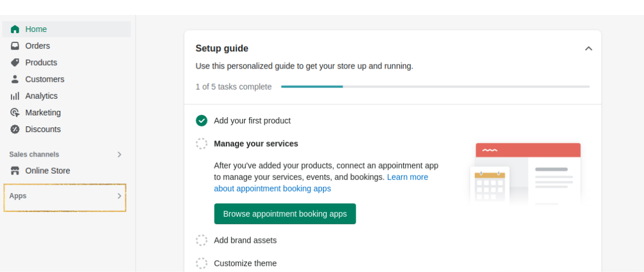
Task: Click the Home house icon in sidebar
Action: point(15,29)
